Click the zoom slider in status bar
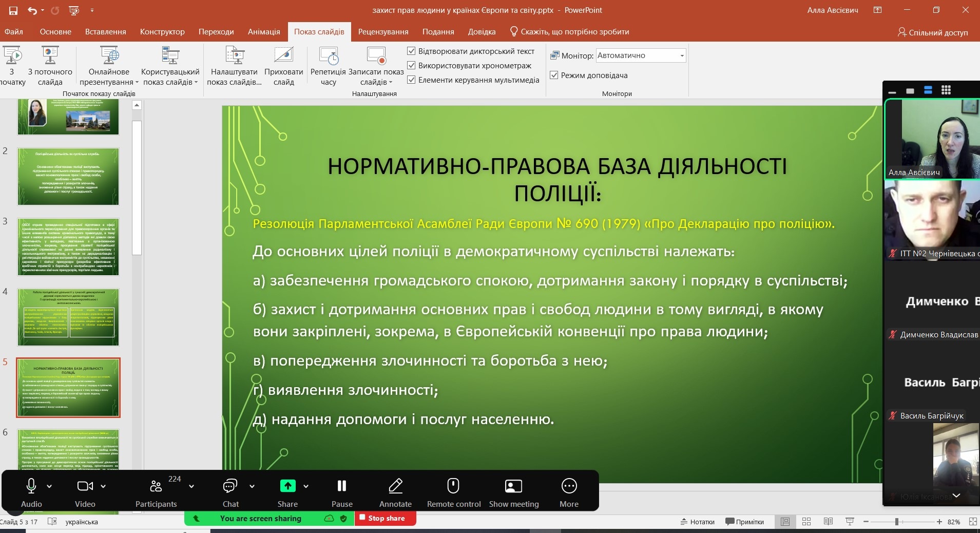The width and height of the screenshot is (980, 533). coord(897,522)
